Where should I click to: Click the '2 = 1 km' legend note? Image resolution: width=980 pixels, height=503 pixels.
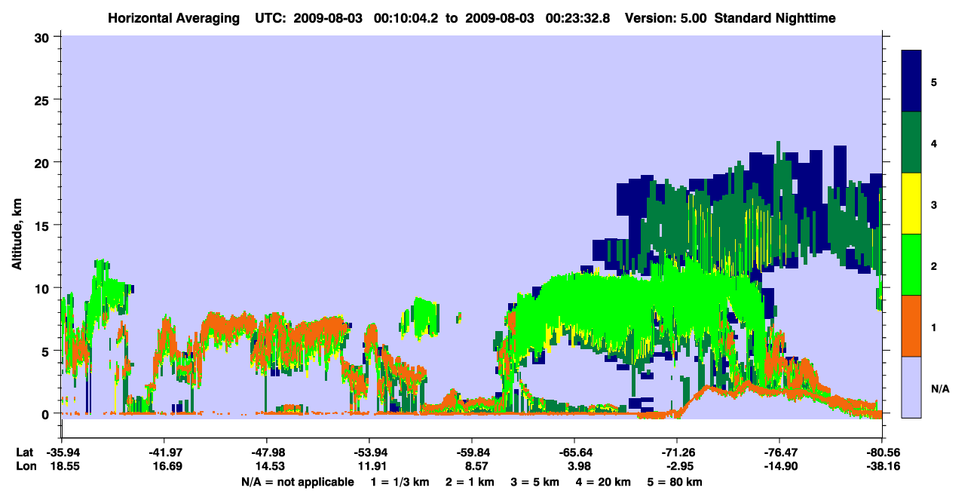[470, 482]
